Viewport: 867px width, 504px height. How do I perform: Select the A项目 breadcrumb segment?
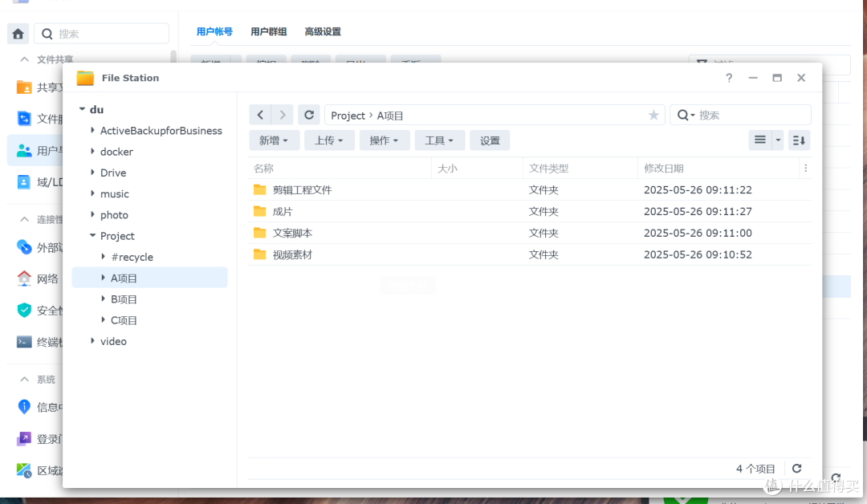coord(390,116)
